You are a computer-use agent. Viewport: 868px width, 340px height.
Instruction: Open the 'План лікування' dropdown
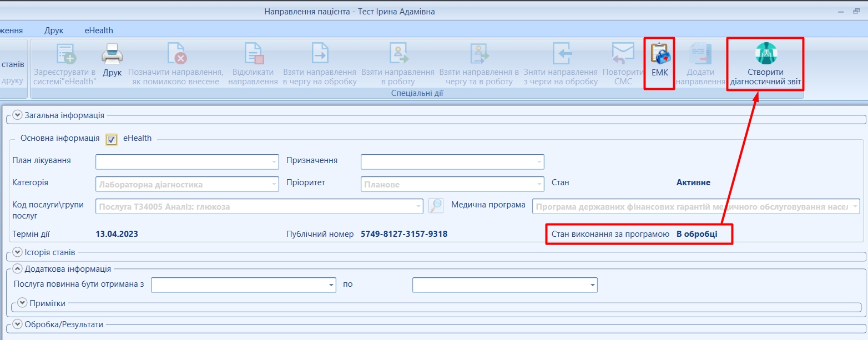274,162
